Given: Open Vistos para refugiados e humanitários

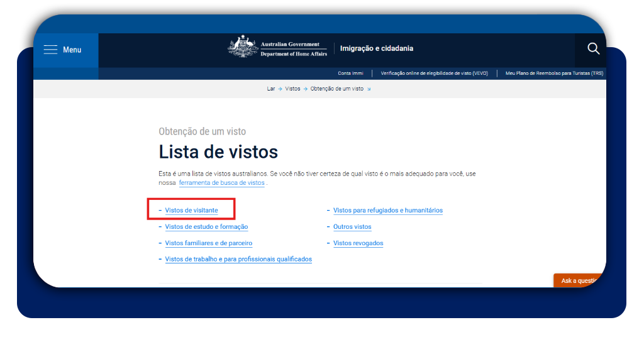Looking at the screenshot, I should pyautogui.click(x=387, y=210).
